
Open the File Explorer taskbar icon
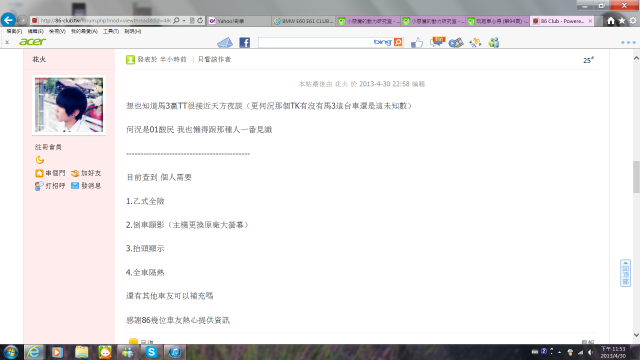click(x=81, y=352)
